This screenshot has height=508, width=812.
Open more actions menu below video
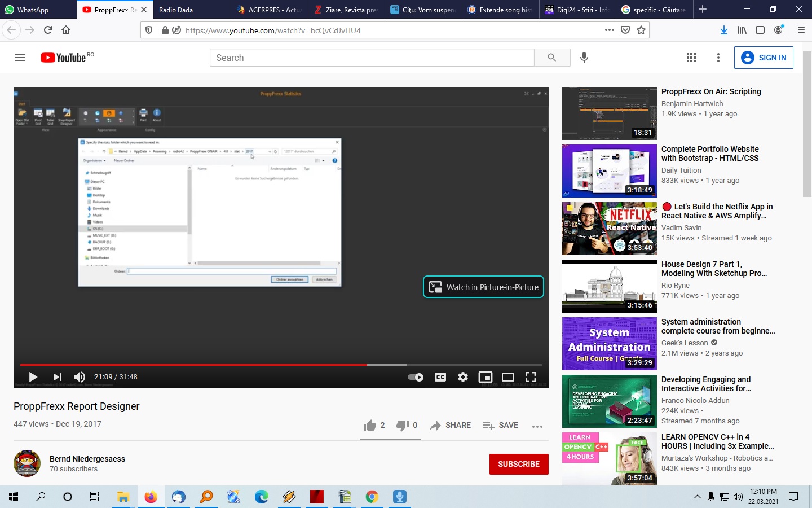pos(537,426)
